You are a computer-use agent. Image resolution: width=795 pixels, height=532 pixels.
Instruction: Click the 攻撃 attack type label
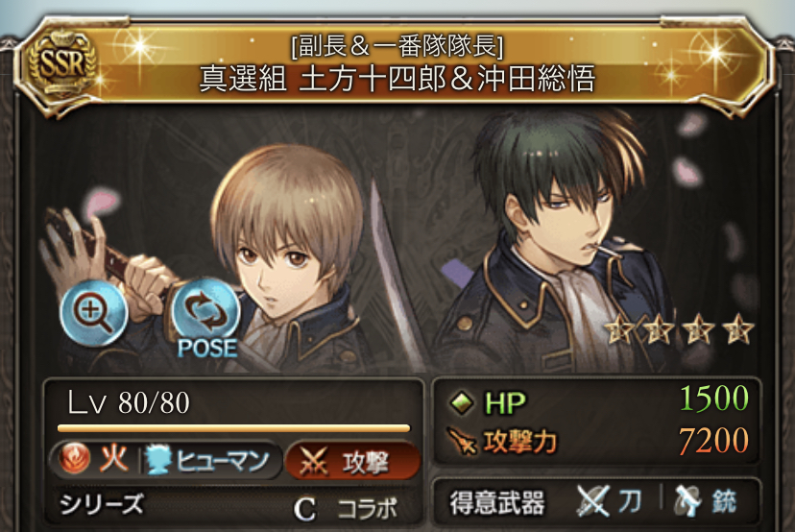coord(366,463)
